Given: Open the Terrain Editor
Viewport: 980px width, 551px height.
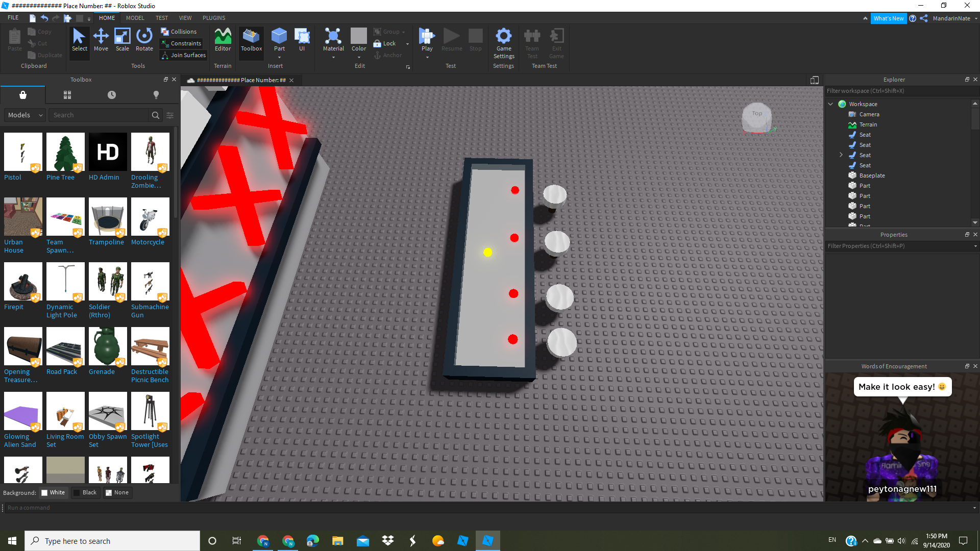Looking at the screenshot, I should [x=223, y=40].
